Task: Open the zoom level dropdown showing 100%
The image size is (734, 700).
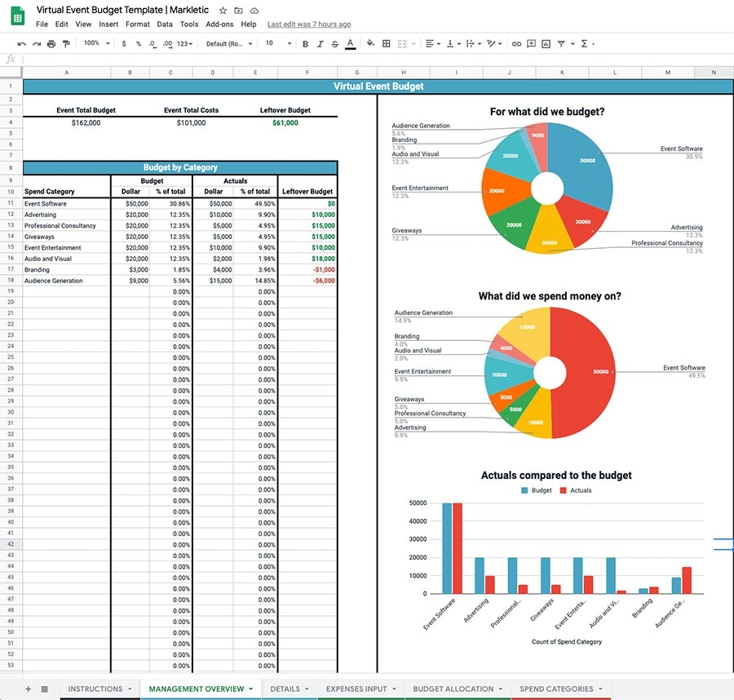Action: pos(95,44)
